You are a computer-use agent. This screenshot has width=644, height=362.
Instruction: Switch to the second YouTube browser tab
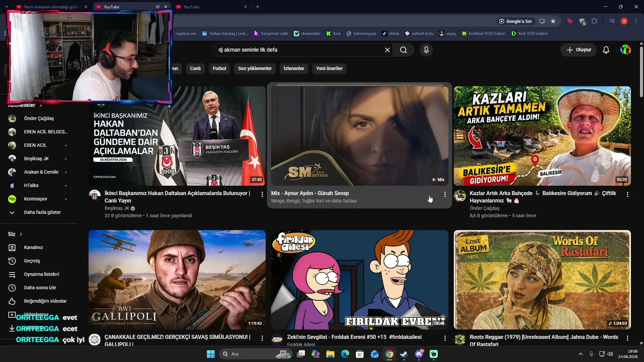(131, 7)
